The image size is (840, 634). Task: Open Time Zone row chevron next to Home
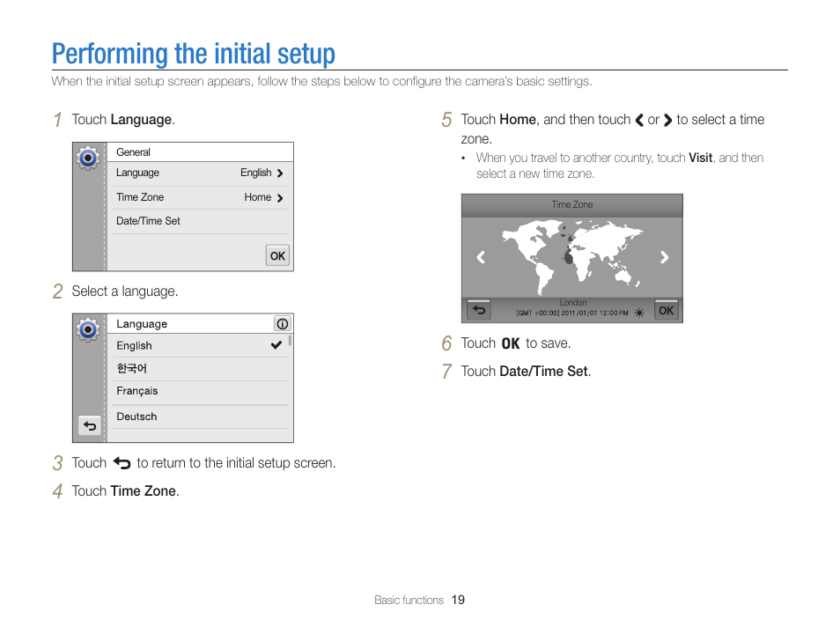coord(280,198)
